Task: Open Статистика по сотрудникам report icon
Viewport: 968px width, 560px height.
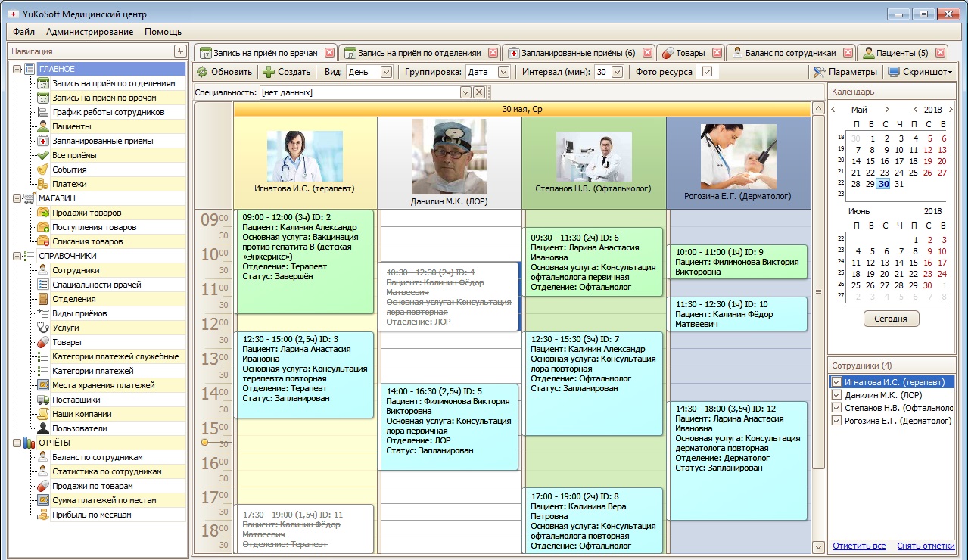Action: click(43, 471)
